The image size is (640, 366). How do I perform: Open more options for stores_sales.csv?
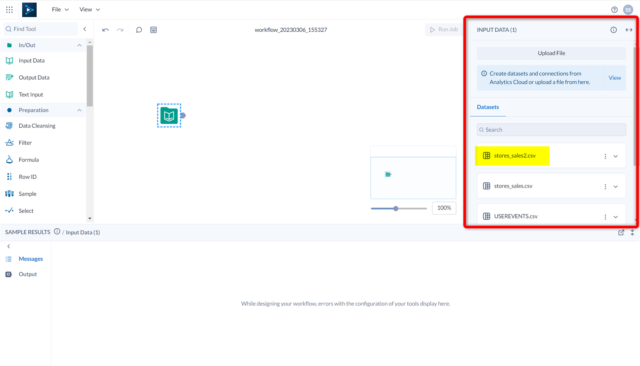pos(605,186)
